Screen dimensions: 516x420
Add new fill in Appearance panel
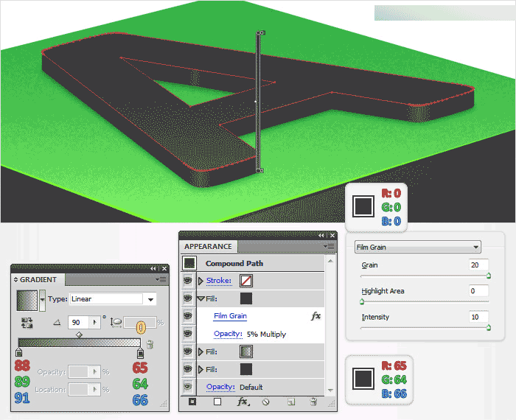click(x=217, y=402)
